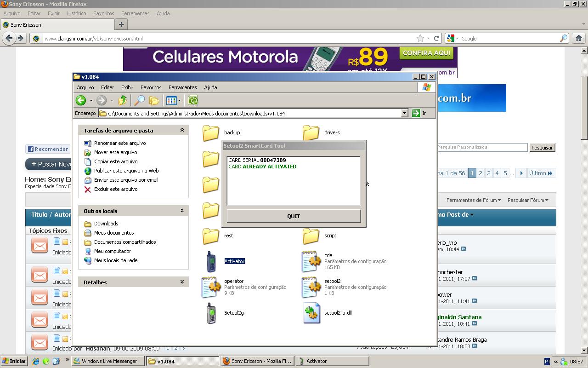Open the Pesquisar Fórum dropdown
The image size is (588, 368).
[x=528, y=200]
